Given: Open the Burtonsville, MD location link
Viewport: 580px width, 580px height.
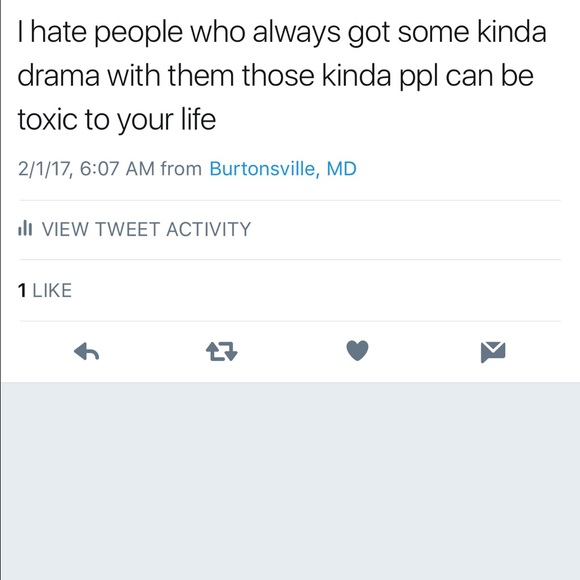Looking at the screenshot, I should pos(283,169).
